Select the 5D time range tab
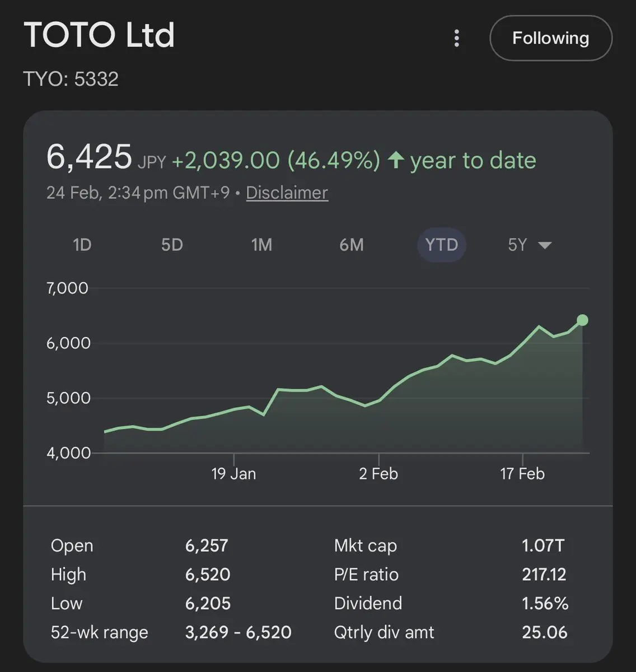 tap(172, 245)
